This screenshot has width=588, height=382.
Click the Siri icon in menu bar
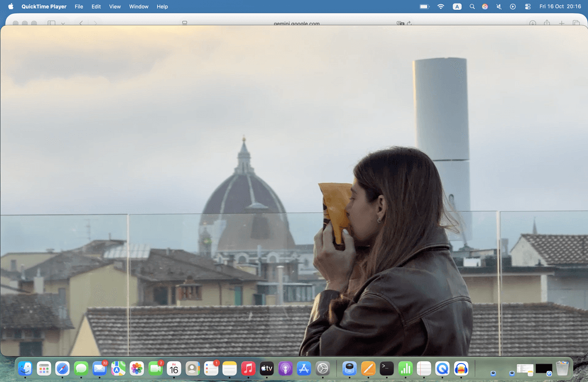pos(485,7)
